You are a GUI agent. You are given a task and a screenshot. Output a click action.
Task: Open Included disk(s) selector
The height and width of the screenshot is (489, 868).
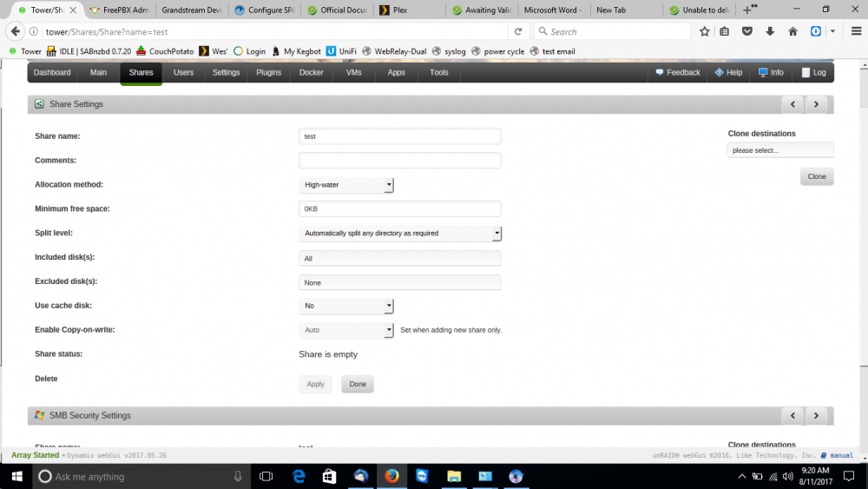click(x=399, y=258)
